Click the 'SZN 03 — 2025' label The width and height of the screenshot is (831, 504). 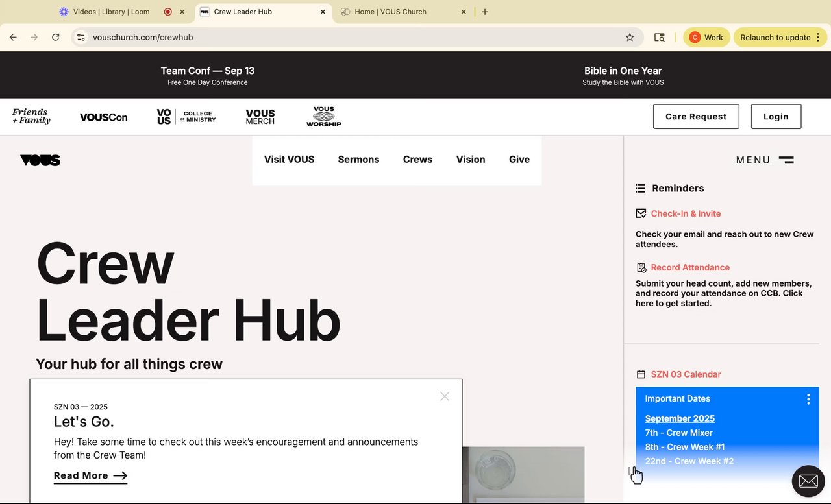coord(81,407)
